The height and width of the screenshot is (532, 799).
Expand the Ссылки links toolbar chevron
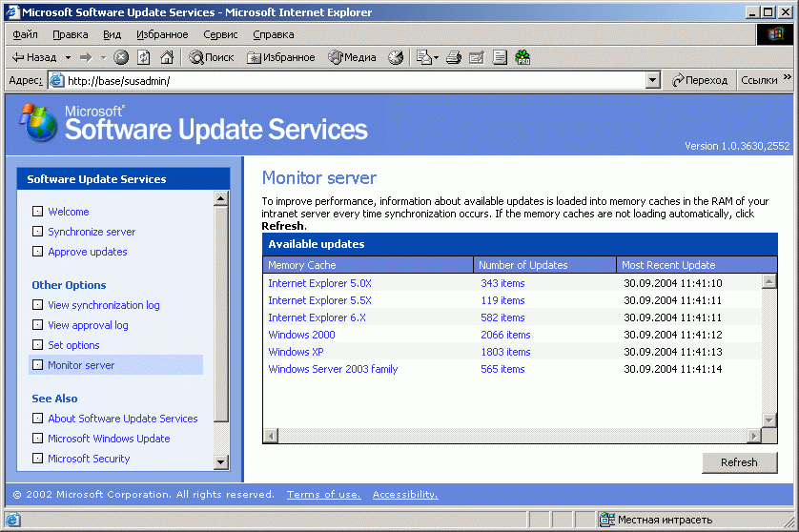788,77
